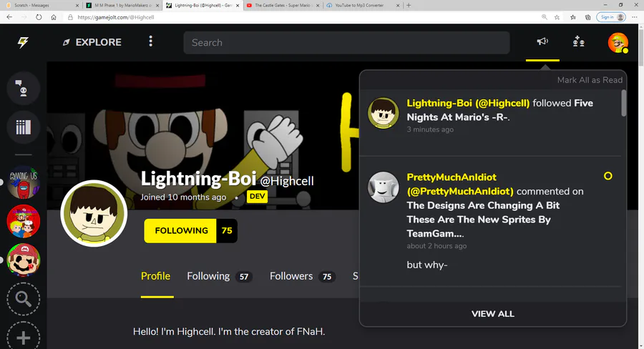Toggle unread marker on PrettyMuchAnIdiot notification
The image size is (644, 349).
(608, 176)
